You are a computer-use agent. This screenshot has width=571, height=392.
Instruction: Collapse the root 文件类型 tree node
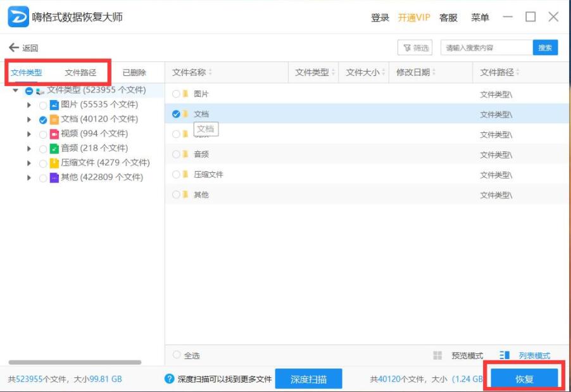point(15,91)
